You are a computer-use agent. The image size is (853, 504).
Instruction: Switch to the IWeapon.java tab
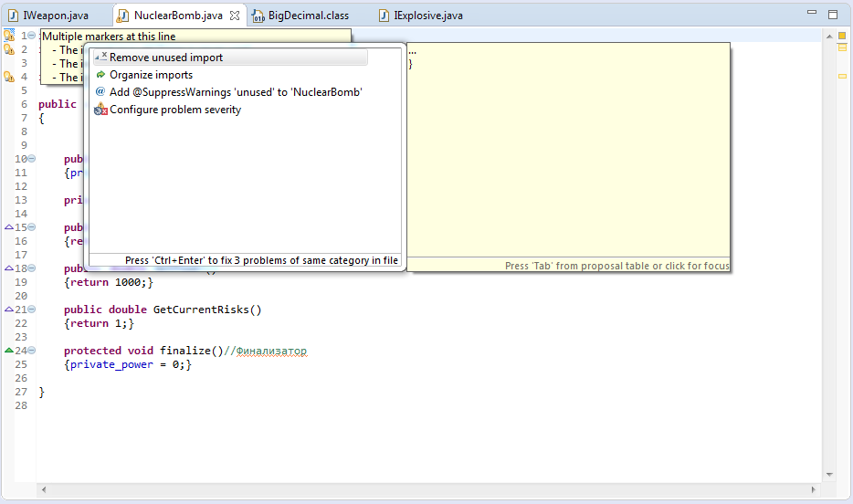click(x=47, y=16)
